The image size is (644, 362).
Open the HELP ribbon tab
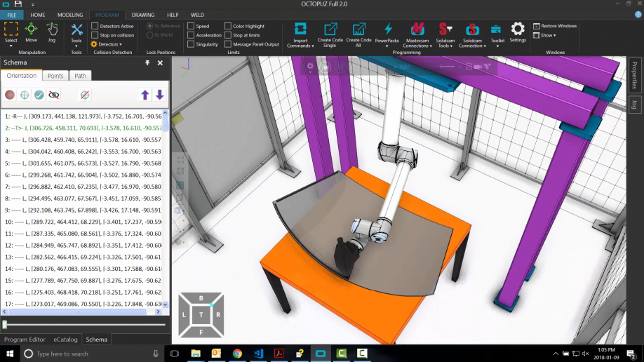click(x=173, y=15)
